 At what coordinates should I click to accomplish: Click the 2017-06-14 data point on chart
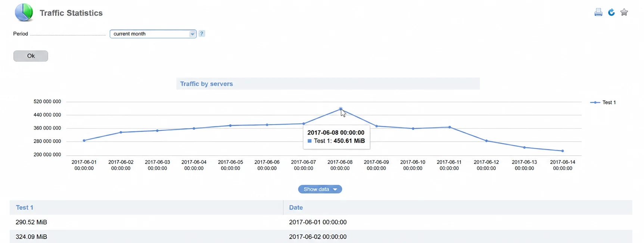pyautogui.click(x=563, y=151)
